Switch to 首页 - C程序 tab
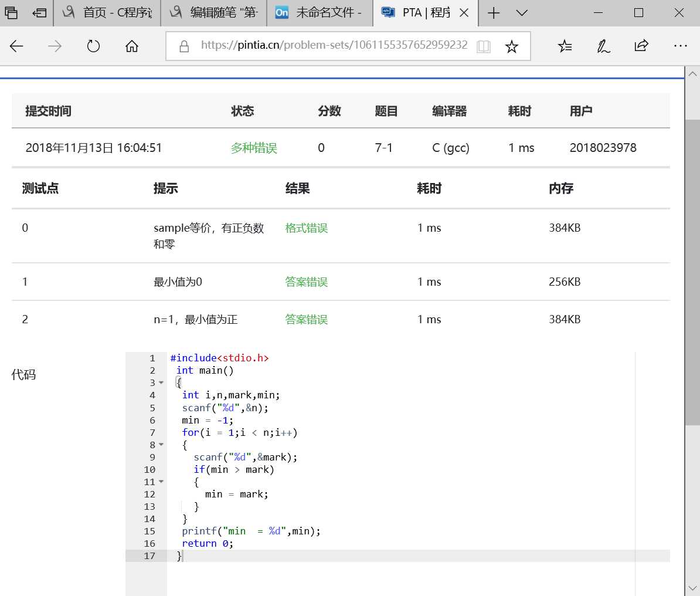This screenshot has height=596, width=700. (x=107, y=12)
